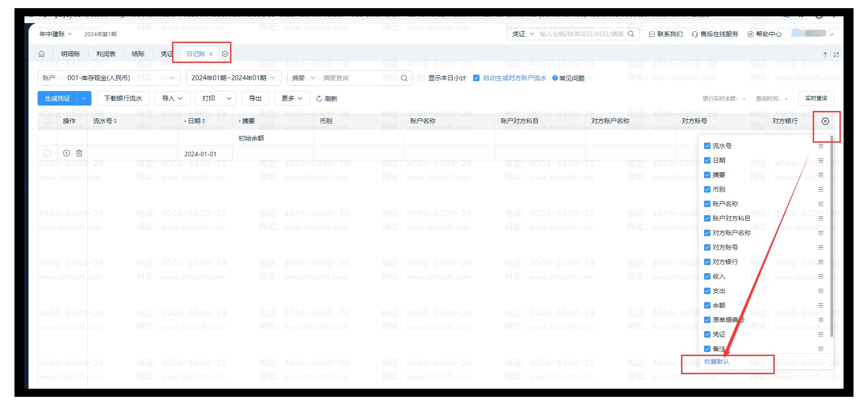Click the search magnifier in 摘要查询 field
868x405 pixels.
[404, 78]
